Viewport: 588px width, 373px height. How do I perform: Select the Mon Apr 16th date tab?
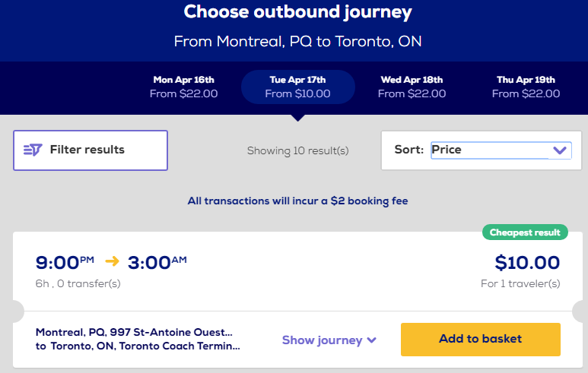coord(184,87)
